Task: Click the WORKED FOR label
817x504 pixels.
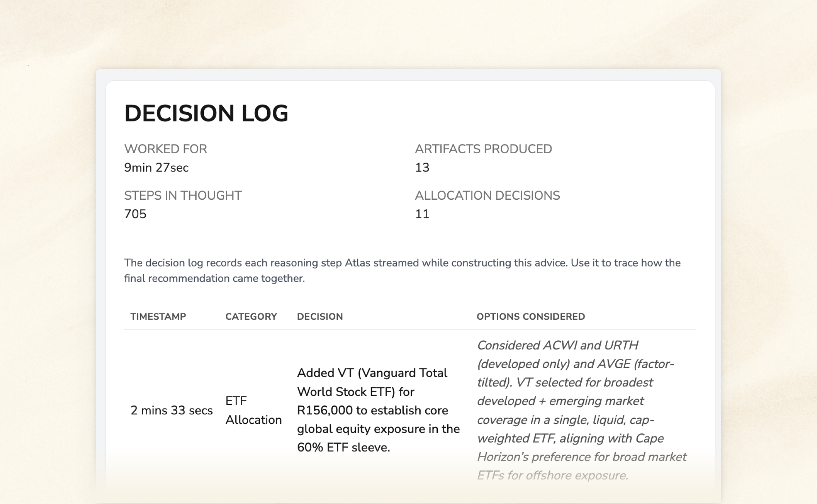Action: pyautogui.click(x=165, y=149)
